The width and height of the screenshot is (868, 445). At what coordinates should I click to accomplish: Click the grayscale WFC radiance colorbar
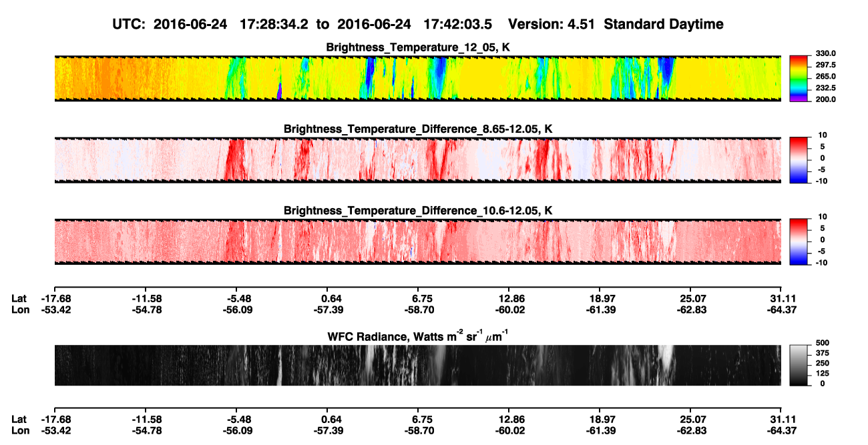tap(799, 364)
